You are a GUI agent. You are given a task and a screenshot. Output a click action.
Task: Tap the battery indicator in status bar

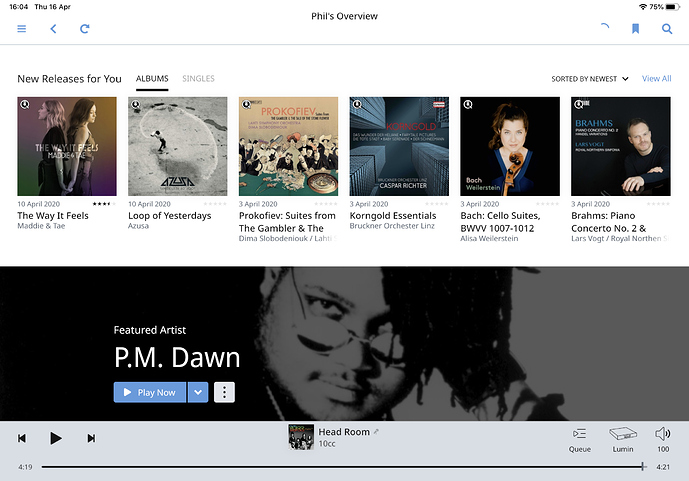point(673,7)
